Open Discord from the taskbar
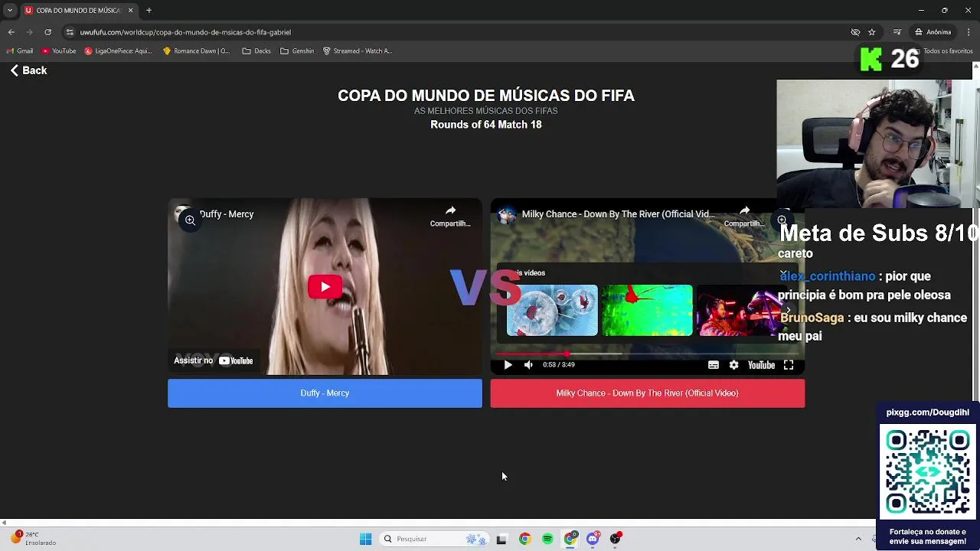This screenshot has width=980, height=551. click(x=593, y=540)
